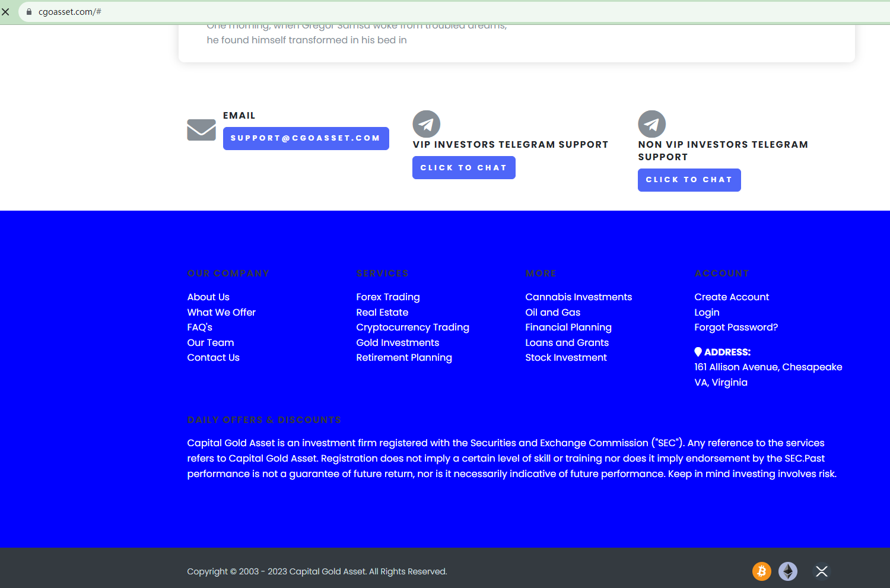The width and height of the screenshot is (890, 588).
Task: Open VIP Investors Telegram chat button
Action: pyautogui.click(x=463, y=168)
